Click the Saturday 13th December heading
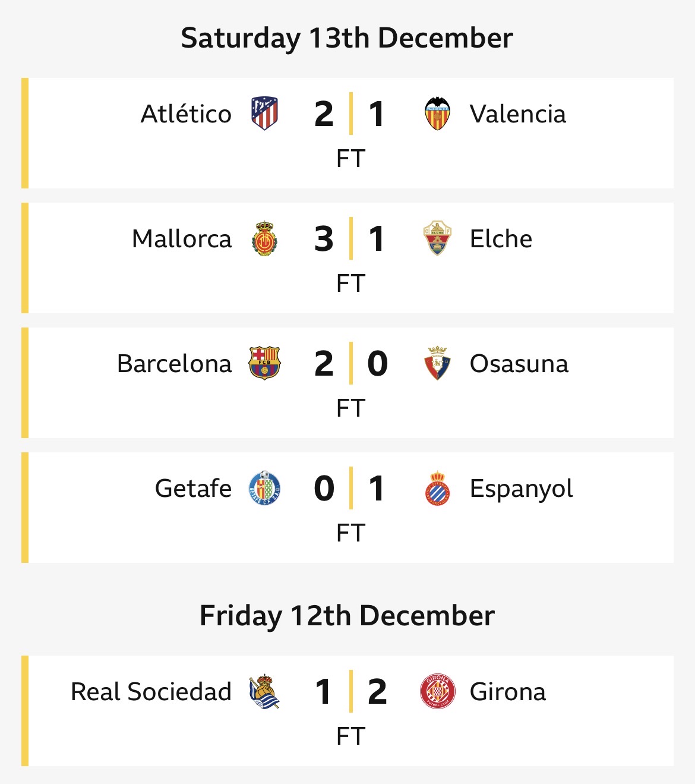The width and height of the screenshot is (695, 784). click(x=347, y=38)
